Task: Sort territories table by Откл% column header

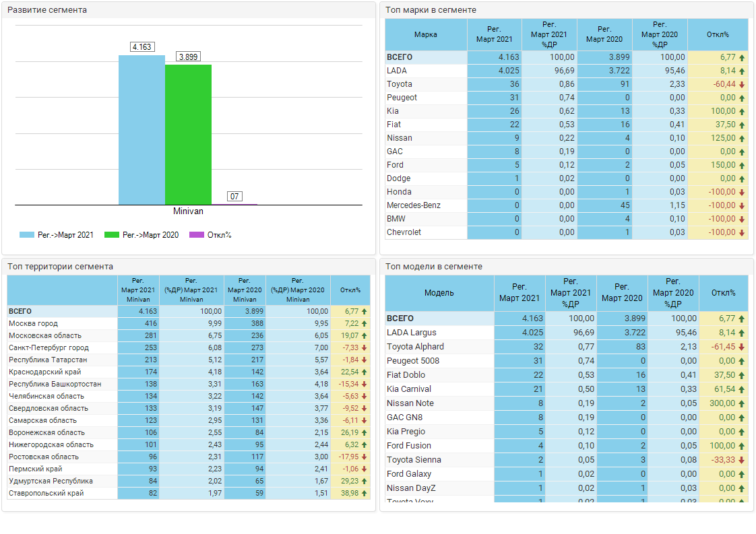Action: point(350,290)
